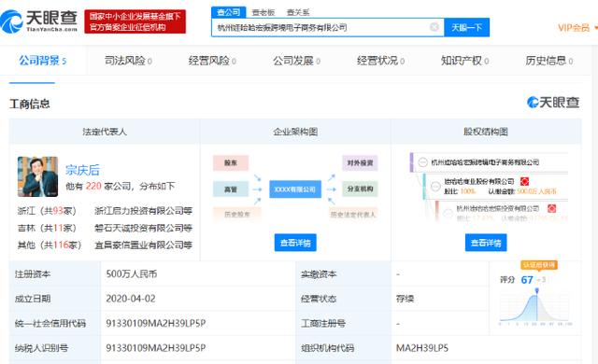Click the TianYanCha logo in the header
Viewport: 598px width, 364px height.
pos(39,21)
